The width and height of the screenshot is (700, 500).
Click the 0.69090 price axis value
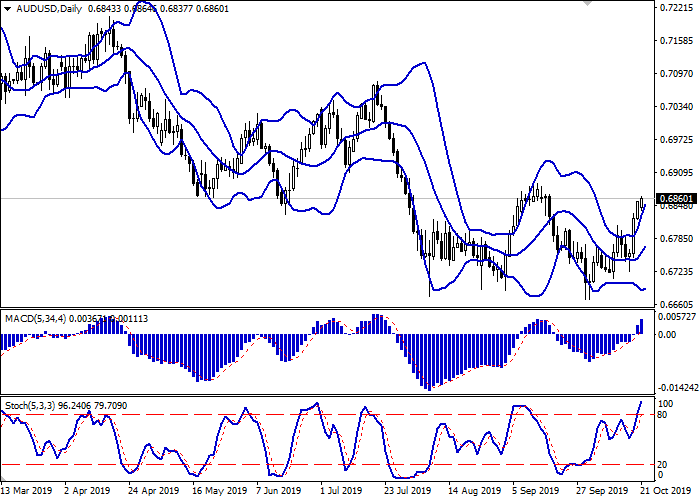672,173
